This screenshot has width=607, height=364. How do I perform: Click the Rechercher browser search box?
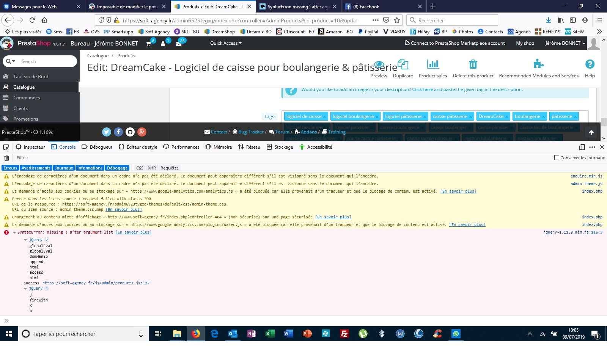pyautogui.click(x=452, y=20)
